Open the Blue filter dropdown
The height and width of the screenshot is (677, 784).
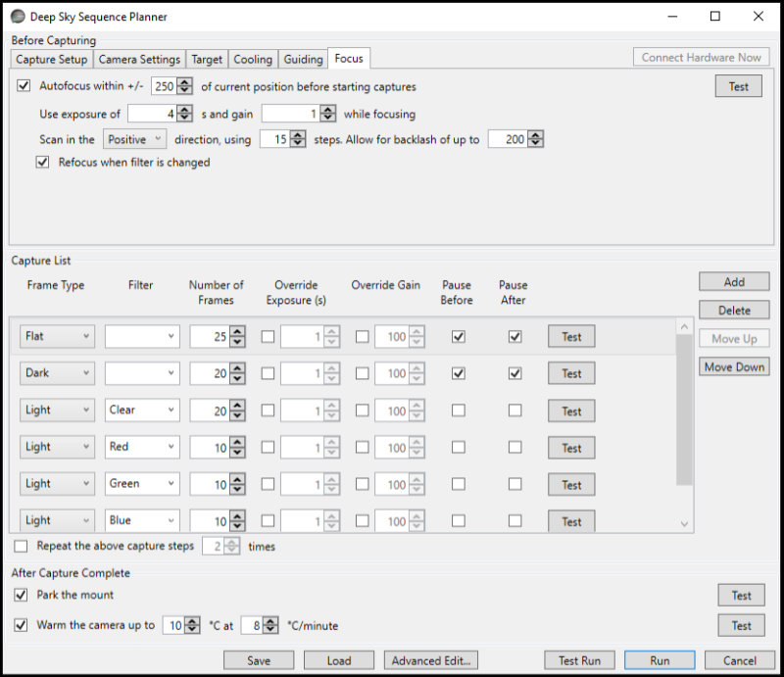tap(142, 520)
